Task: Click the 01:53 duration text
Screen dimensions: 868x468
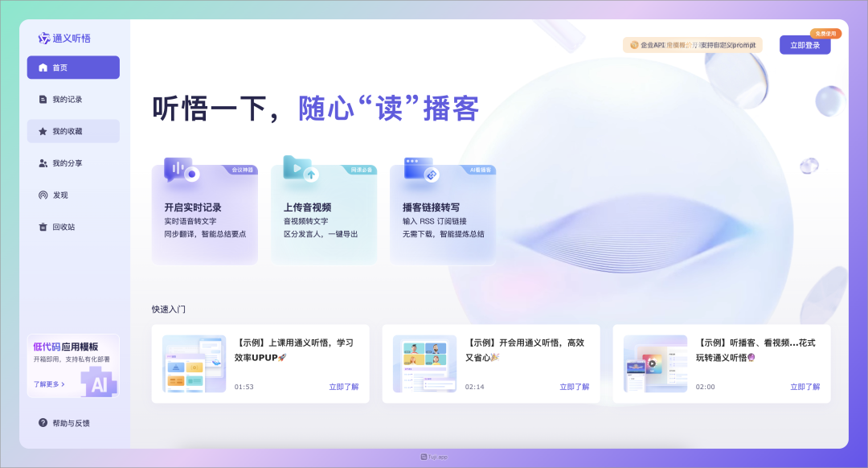Action: (244, 387)
